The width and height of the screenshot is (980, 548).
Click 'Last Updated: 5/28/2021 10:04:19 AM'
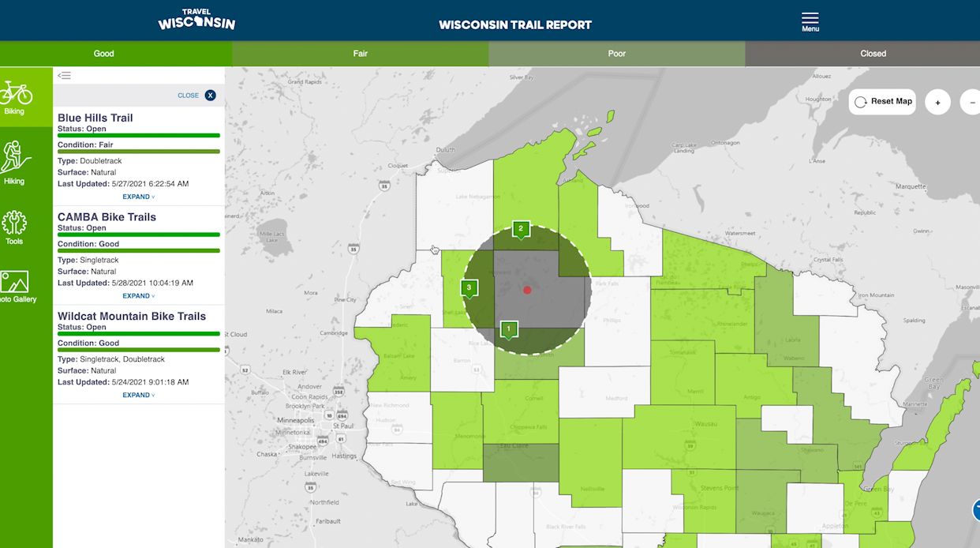pyautogui.click(x=125, y=283)
